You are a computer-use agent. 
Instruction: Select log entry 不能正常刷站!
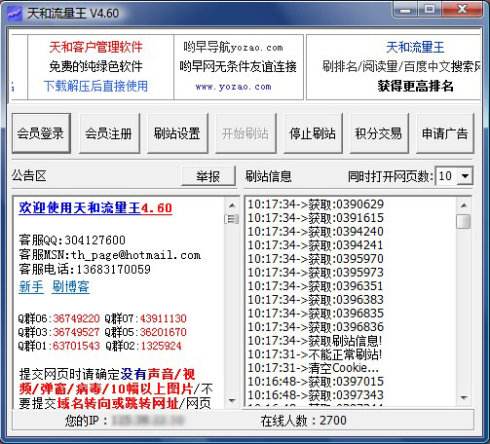315,354
